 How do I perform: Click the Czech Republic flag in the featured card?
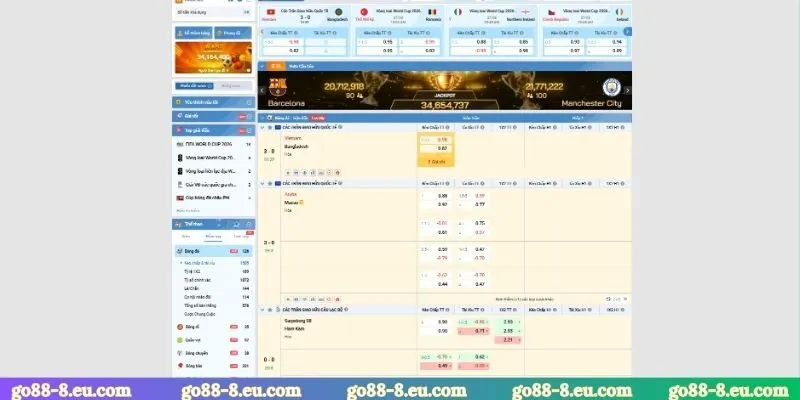[x=552, y=12]
